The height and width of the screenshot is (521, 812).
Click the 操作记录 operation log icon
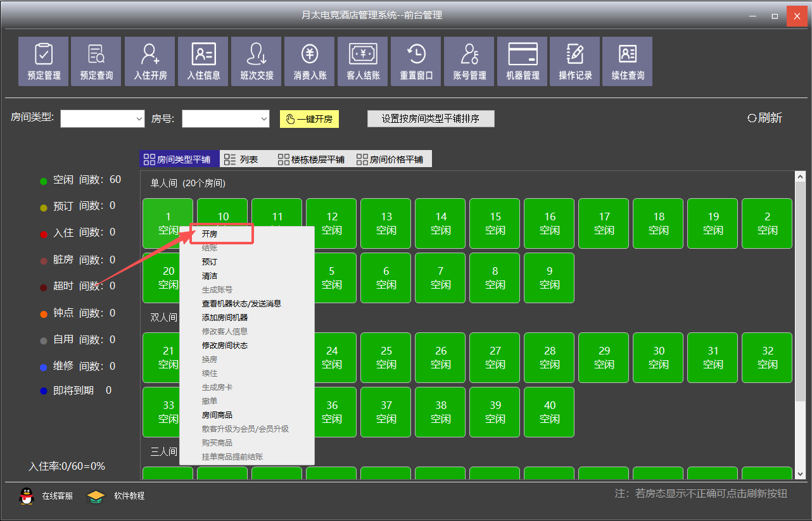tap(575, 61)
